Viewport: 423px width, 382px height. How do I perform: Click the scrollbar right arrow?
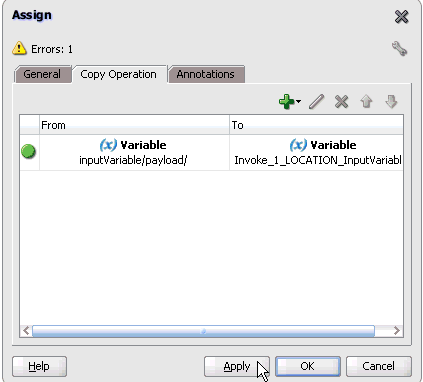(x=396, y=331)
